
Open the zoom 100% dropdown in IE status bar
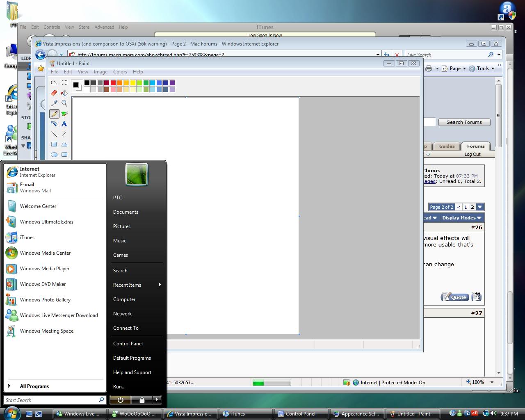(492, 382)
